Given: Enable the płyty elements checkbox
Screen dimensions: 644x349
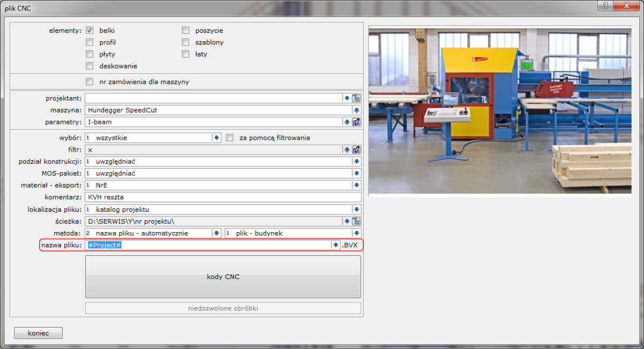Looking at the screenshot, I should point(90,54).
